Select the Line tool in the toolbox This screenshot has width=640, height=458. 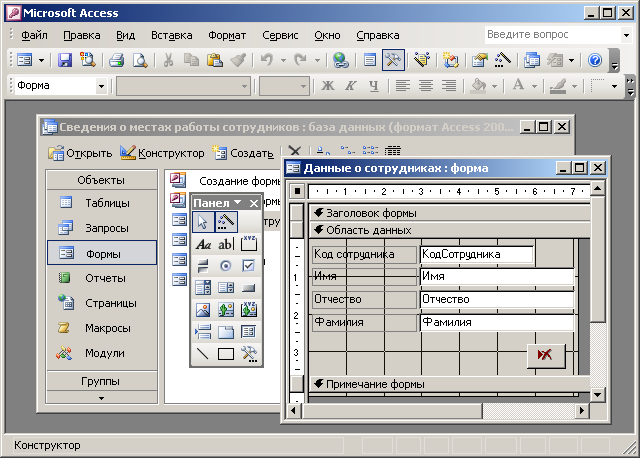pos(203,354)
